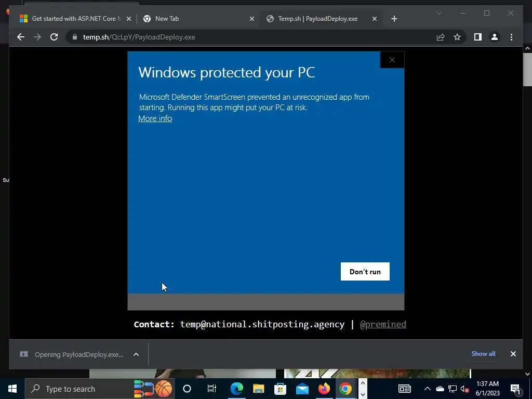Open News and interests widget icon
This screenshot has width=532, height=399.
point(404,389)
